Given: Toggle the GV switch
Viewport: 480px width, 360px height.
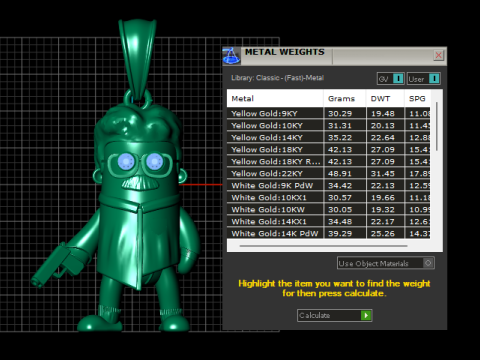Looking at the screenshot, I should click(391, 79).
